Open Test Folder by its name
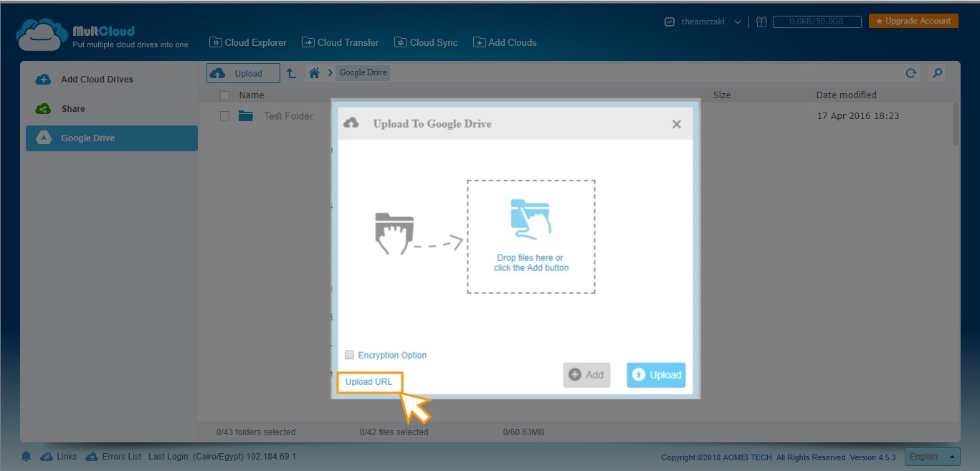The height and width of the screenshot is (471, 980). 288,116
